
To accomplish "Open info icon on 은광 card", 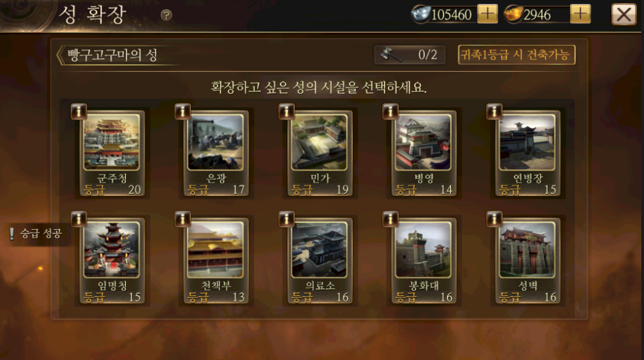I will [182, 111].
